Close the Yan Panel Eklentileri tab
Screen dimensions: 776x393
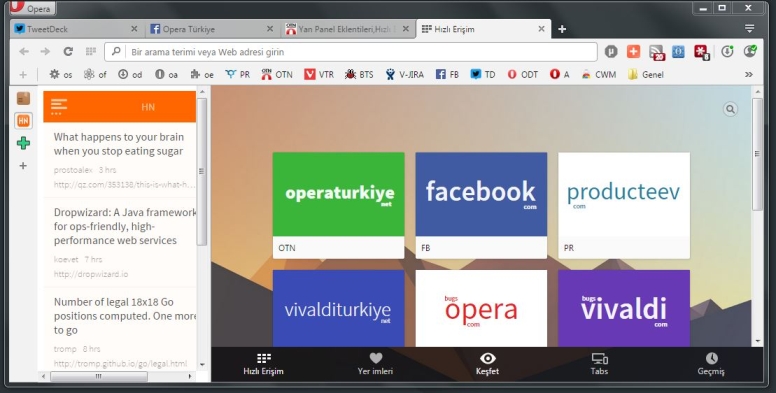coord(406,29)
